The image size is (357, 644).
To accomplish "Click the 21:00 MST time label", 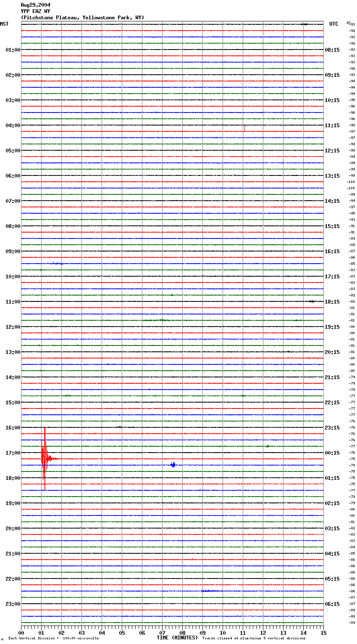I will (x=13, y=554).
